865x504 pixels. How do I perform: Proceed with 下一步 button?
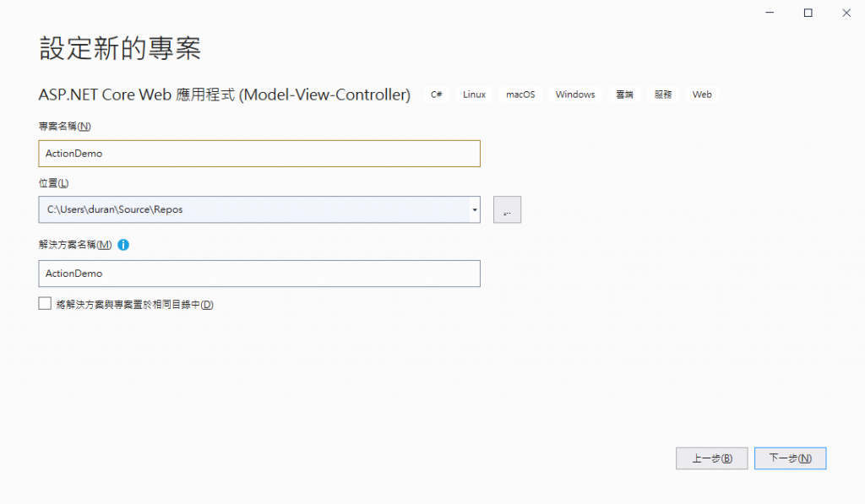(790, 458)
